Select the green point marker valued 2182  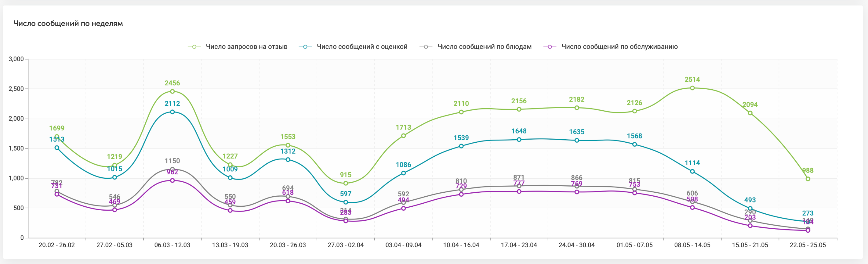coord(577,108)
